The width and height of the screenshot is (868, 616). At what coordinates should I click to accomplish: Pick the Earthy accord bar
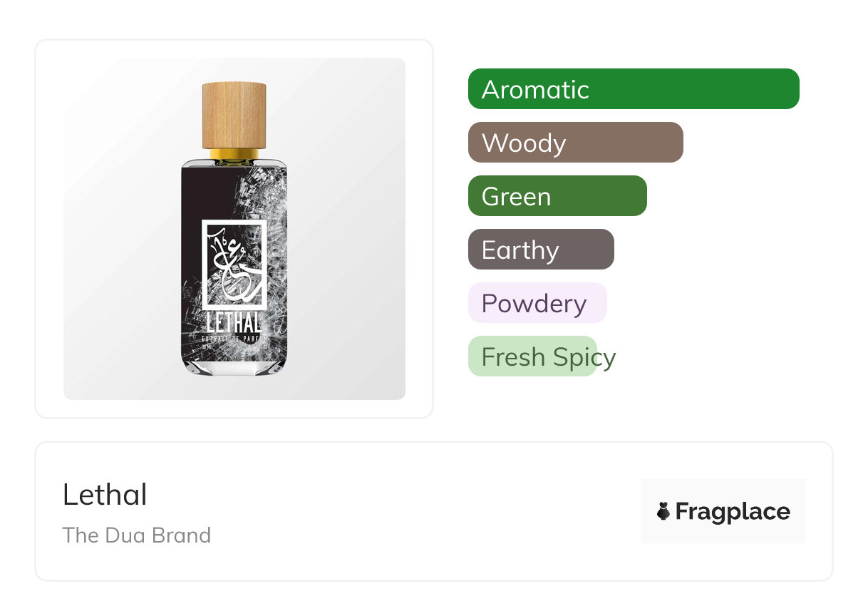pyautogui.click(x=541, y=250)
